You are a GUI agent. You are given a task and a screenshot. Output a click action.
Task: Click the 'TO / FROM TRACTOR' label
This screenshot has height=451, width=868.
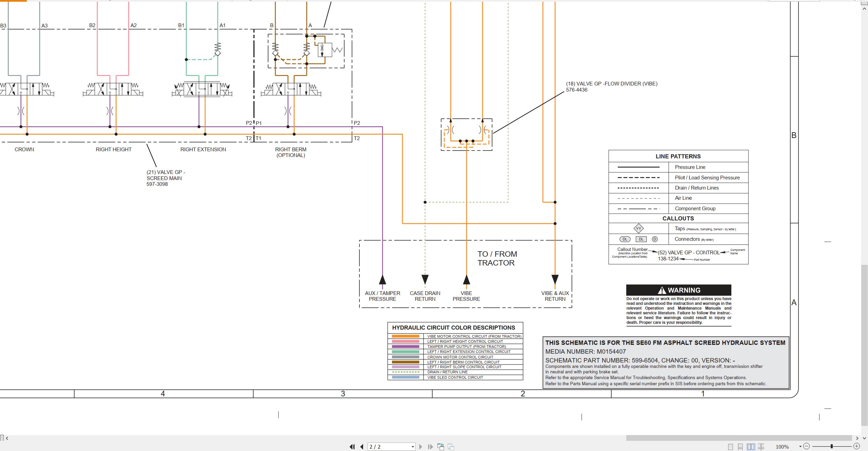point(497,258)
